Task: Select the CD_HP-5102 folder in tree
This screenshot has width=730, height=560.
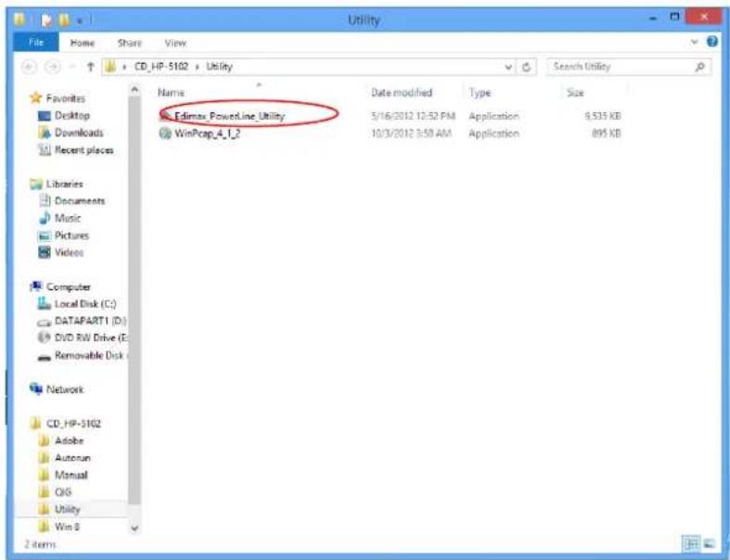Action: pos(73,424)
